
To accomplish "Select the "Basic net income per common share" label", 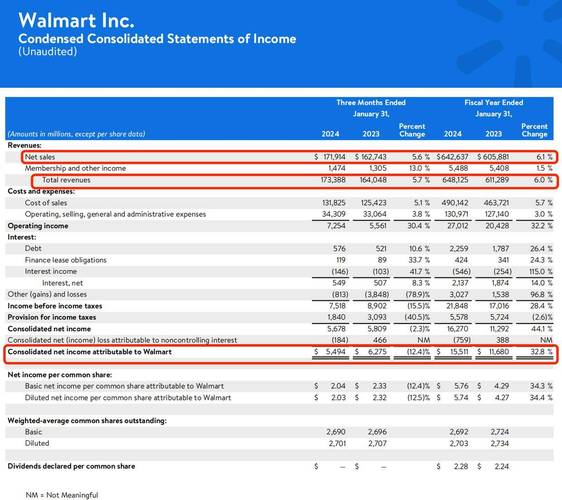I will click(124, 386).
